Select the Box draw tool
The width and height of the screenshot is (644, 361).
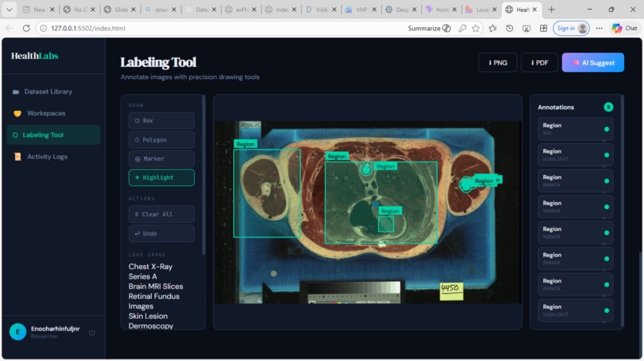161,121
